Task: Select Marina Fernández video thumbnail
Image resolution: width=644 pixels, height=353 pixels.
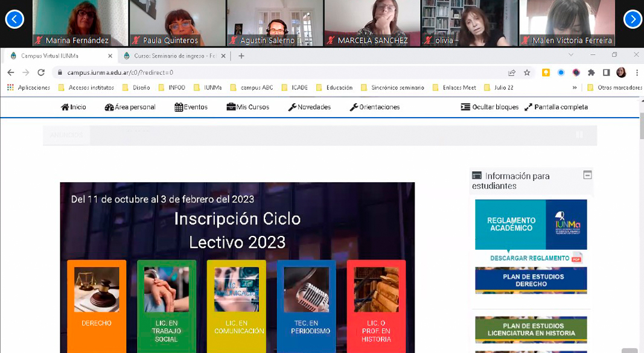Action: tap(80, 22)
